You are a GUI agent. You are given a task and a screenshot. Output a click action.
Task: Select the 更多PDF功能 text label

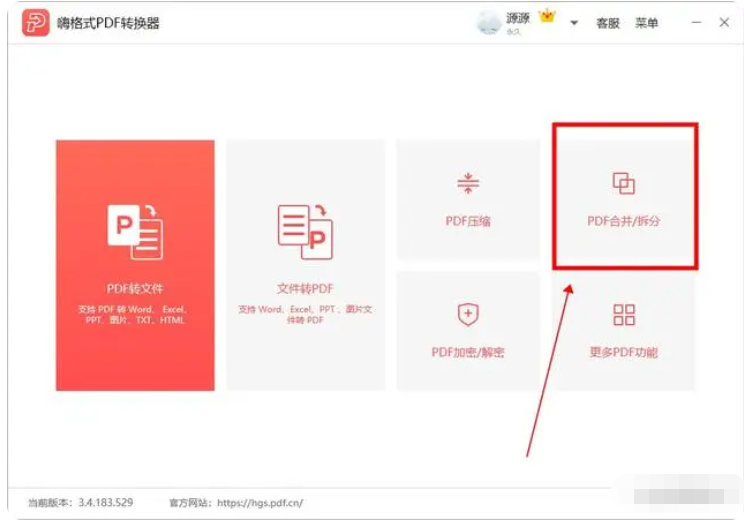click(x=624, y=352)
